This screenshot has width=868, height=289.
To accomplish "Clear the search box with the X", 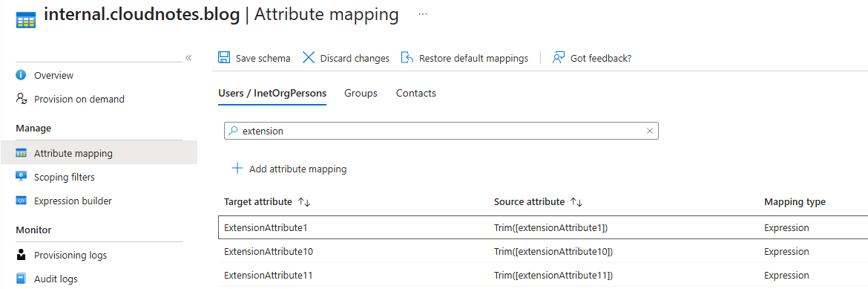I will (650, 131).
